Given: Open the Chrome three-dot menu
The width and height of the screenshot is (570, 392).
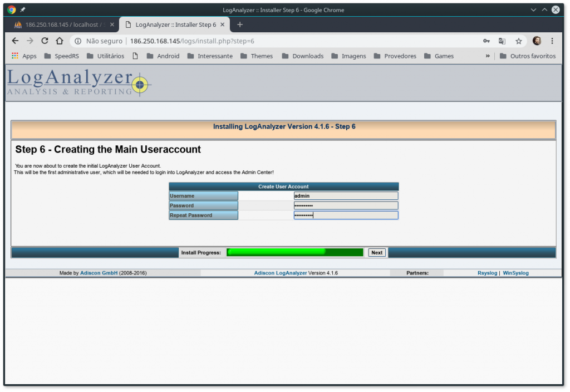Looking at the screenshot, I should (x=553, y=41).
